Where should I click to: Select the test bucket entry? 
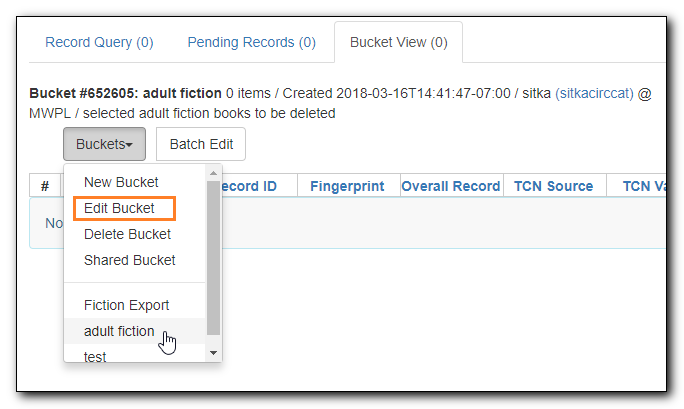[95, 356]
